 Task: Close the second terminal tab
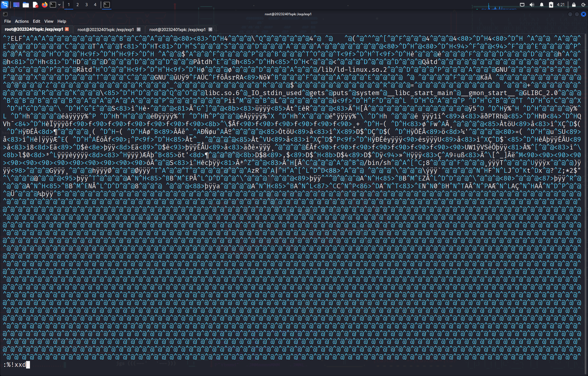(x=139, y=29)
